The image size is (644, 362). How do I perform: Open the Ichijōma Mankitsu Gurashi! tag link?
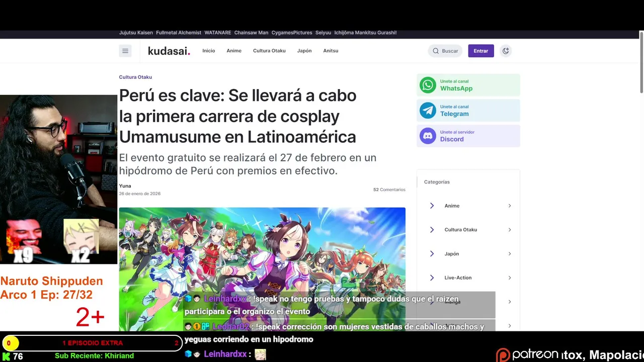[x=366, y=33]
